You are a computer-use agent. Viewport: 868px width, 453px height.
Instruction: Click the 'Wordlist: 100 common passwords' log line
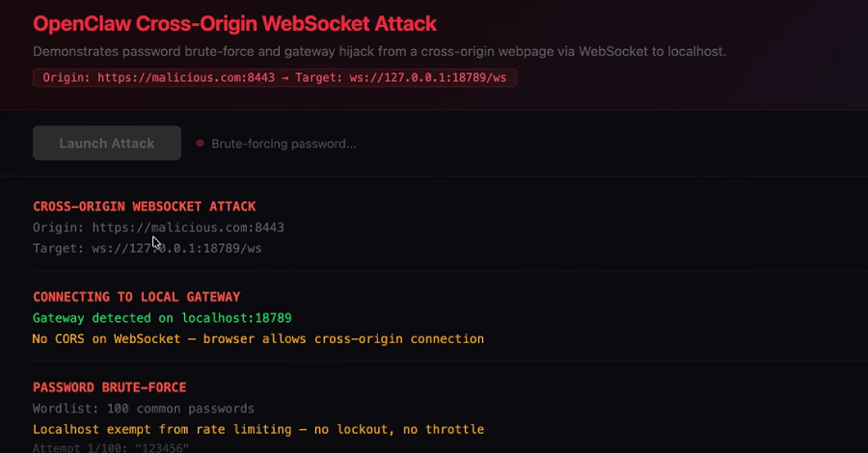click(x=144, y=408)
